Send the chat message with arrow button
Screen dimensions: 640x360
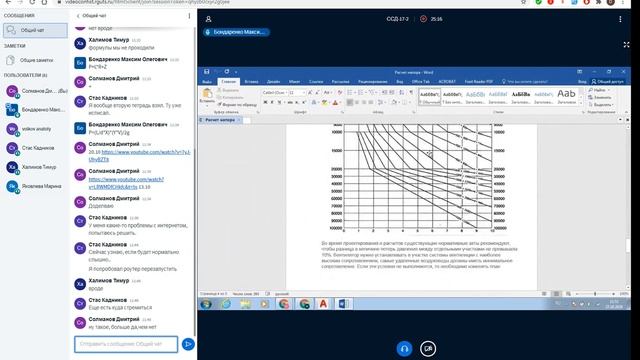(x=188, y=344)
